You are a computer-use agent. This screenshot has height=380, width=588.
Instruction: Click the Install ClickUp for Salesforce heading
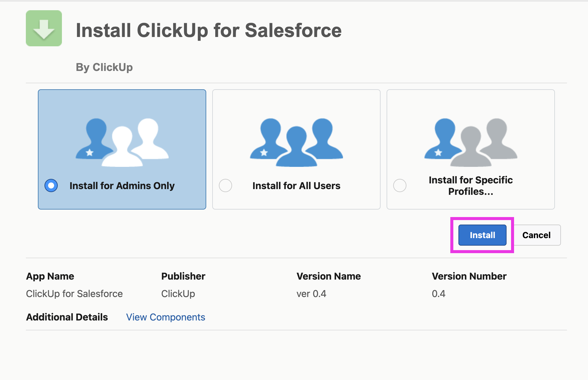209,30
